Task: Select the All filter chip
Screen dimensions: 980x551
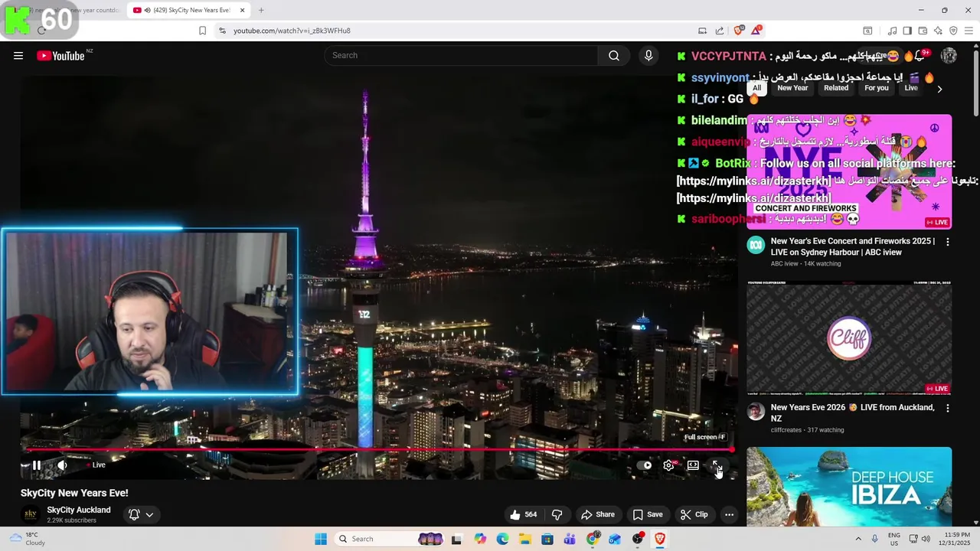Action: (756, 88)
